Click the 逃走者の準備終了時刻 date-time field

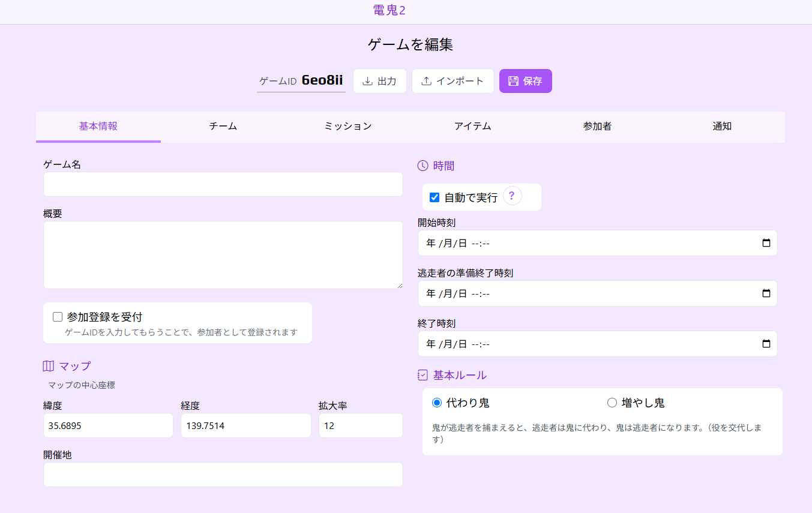click(598, 293)
